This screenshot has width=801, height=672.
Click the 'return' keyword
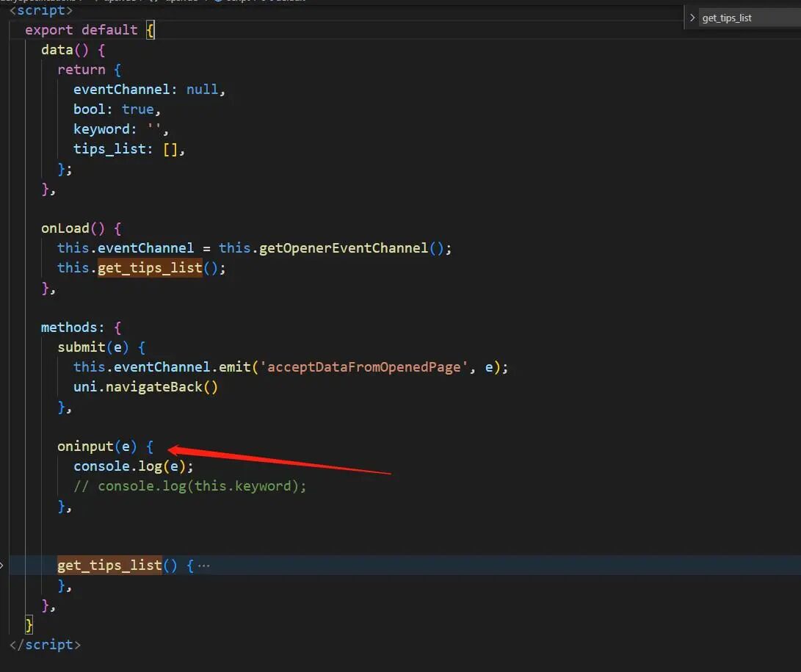[81, 70]
